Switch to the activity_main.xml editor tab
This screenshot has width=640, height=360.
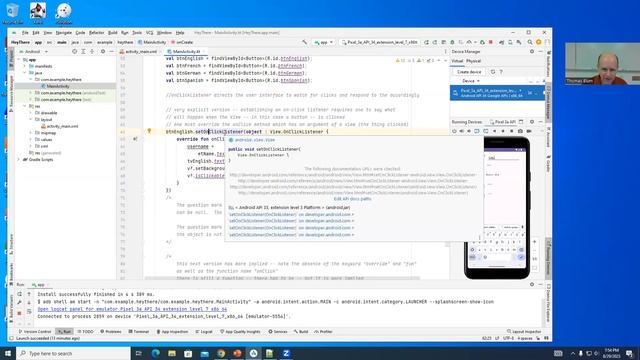pyautogui.click(x=140, y=52)
